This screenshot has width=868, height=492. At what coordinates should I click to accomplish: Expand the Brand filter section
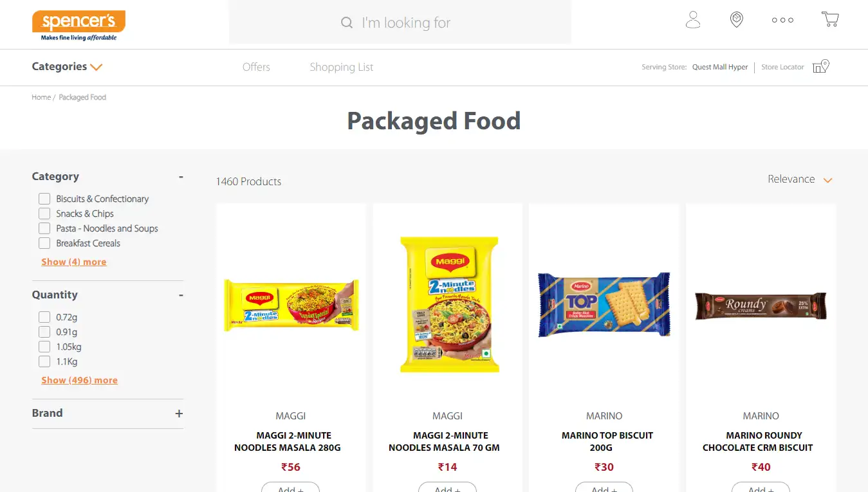[179, 414]
